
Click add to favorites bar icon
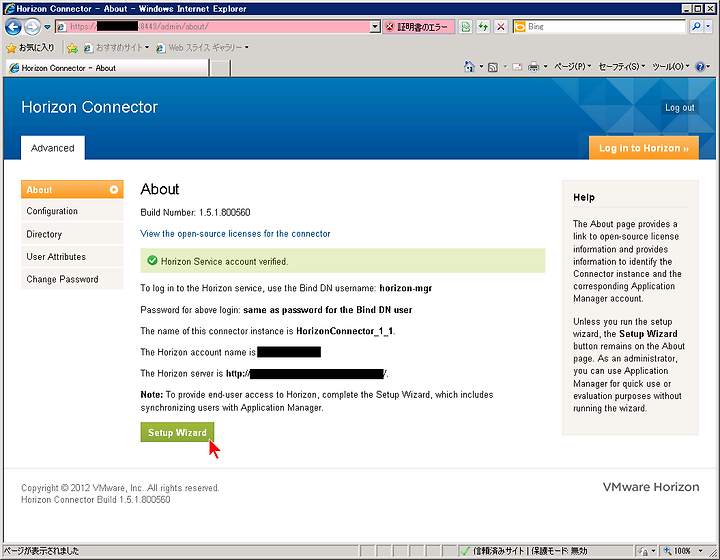tap(72, 48)
